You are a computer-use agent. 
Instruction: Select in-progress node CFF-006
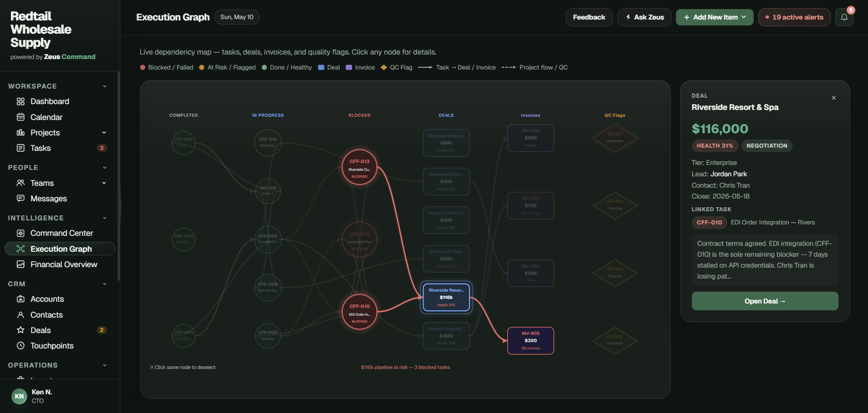pos(268,336)
